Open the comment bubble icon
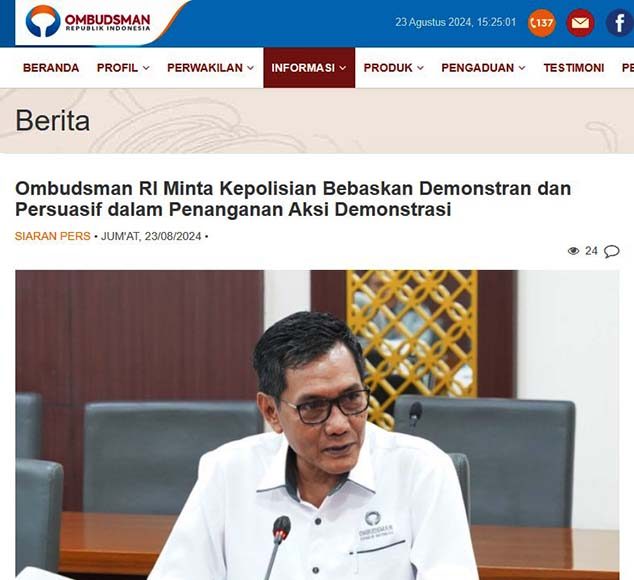This screenshot has width=634, height=580. (x=611, y=251)
